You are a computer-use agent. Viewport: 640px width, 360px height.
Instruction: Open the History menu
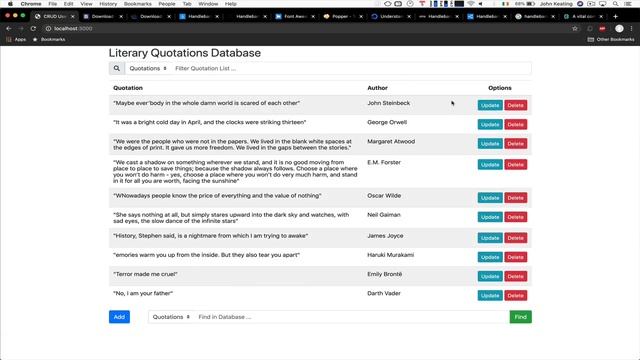click(108, 4)
